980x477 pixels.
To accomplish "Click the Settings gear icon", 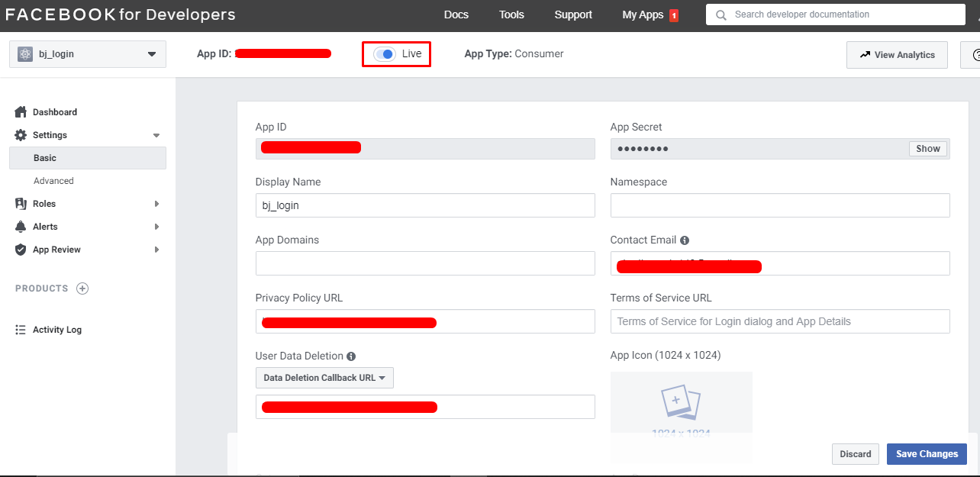I will pyautogui.click(x=21, y=134).
